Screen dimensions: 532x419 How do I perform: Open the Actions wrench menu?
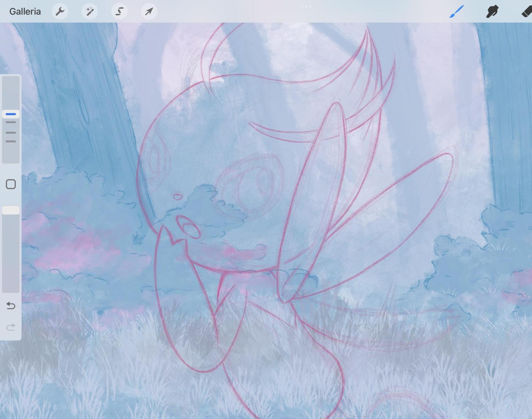(x=60, y=11)
